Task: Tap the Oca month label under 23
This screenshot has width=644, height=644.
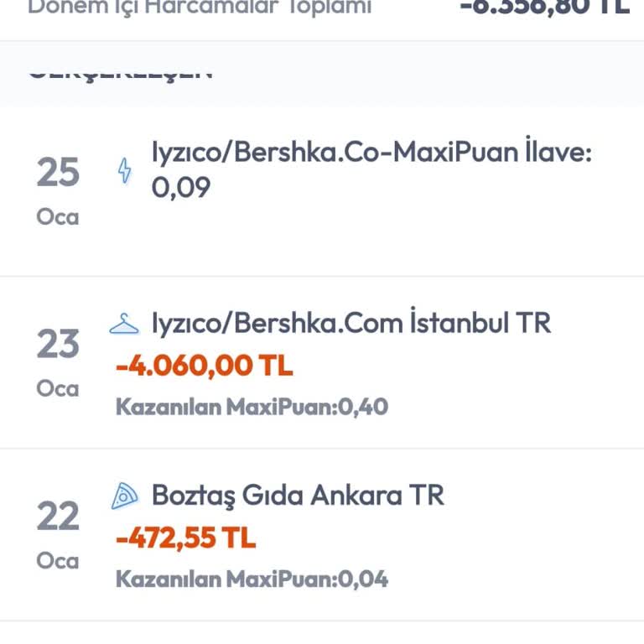Action: [x=58, y=389]
